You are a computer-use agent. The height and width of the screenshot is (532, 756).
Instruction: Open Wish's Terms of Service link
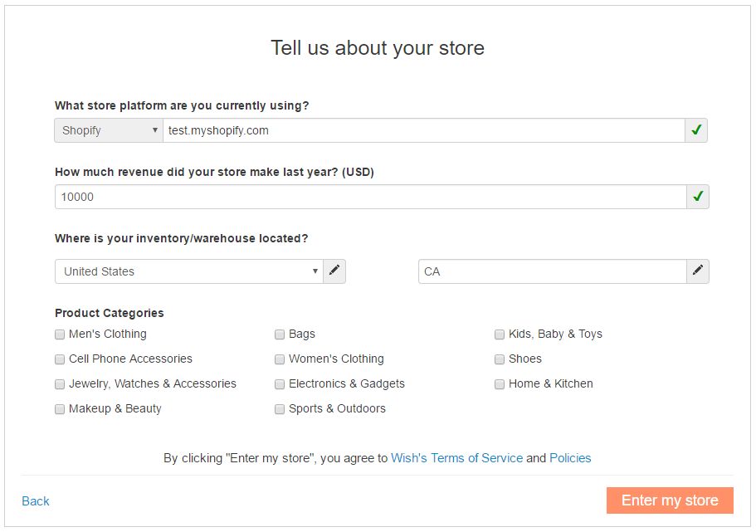tap(456, 457)
